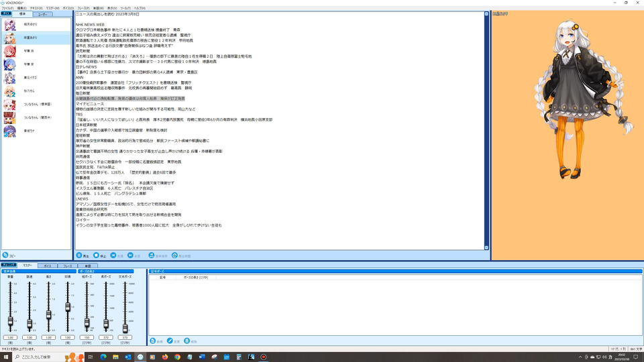
Task: Select 桜乃そら voice avatar icon
Action: [10, 91]
